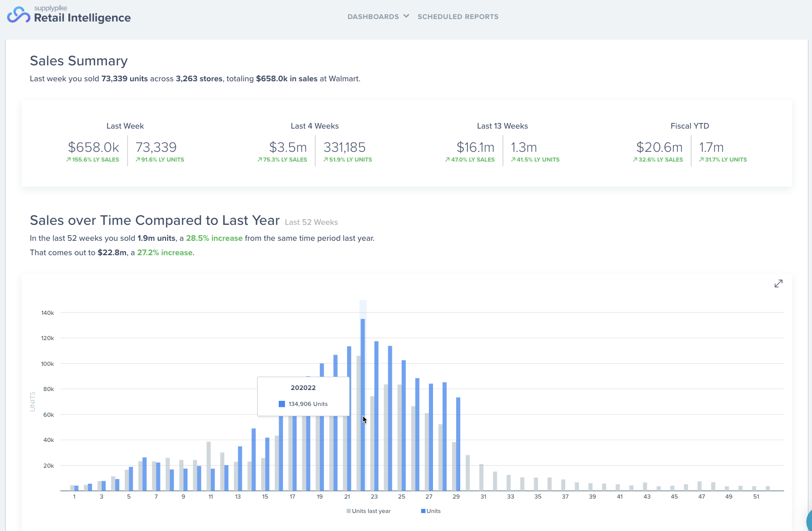Screen dimensions: 812x531
Task: Click the '$658.0k' last week sales value
Action: [x=94, y=147]
